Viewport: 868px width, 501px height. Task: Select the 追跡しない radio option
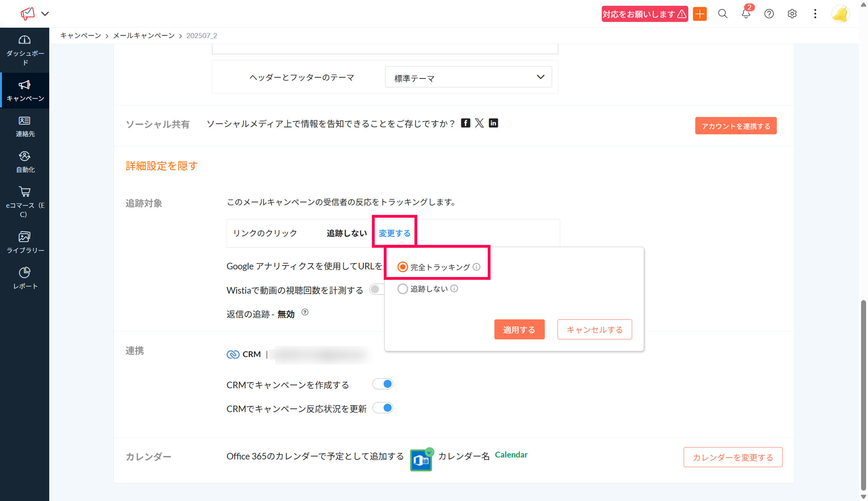pos(402,289)
